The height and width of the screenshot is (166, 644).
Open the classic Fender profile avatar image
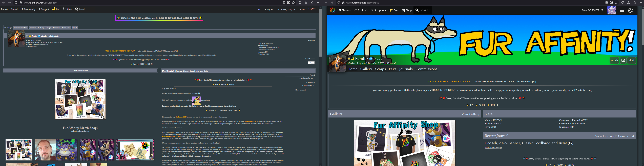pos(16,39)
